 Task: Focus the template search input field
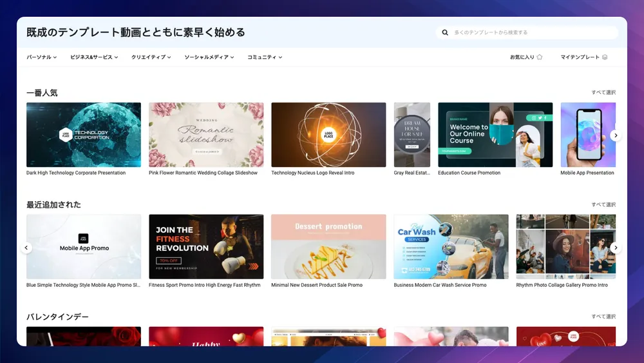coord(531,32)
